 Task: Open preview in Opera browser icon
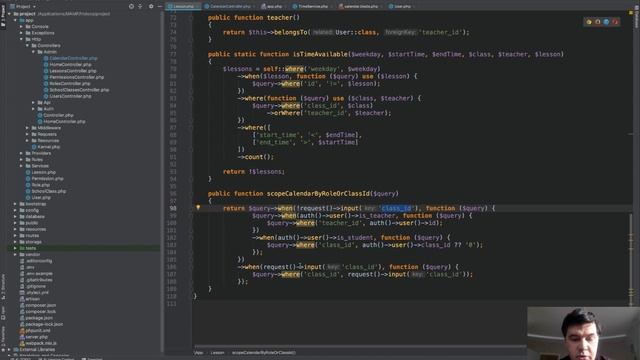pyautogui.click(x=615, y=22)
